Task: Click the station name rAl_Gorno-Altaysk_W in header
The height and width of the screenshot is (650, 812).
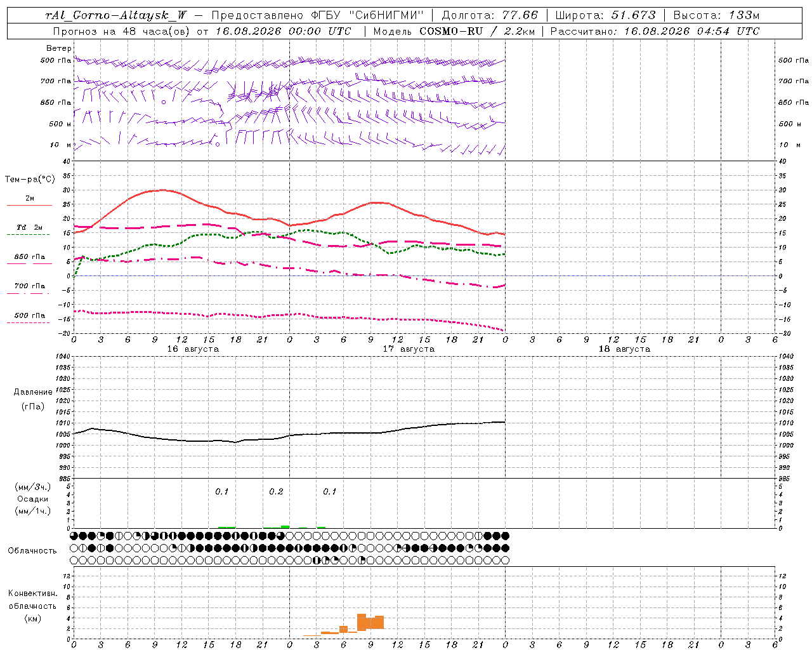Action: [116, 15]
